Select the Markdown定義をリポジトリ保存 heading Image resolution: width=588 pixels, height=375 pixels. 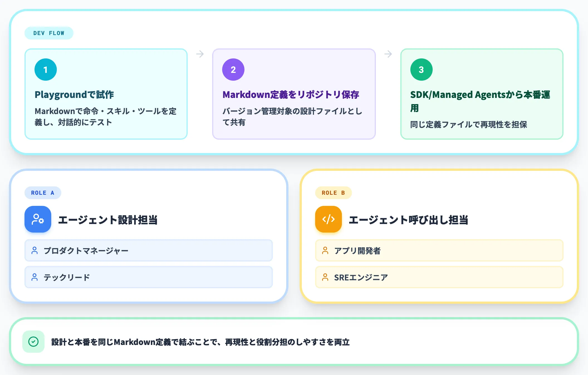coord(291,95)
